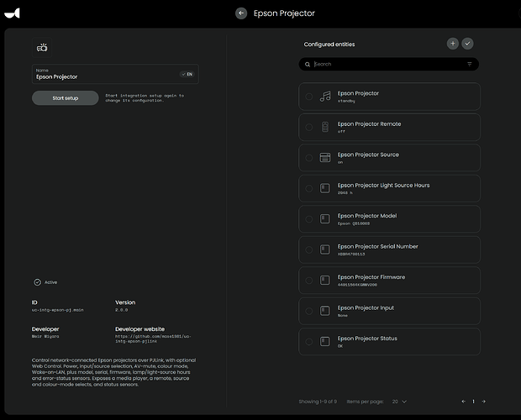Screen dimensions: 521x420
Task: Click the Unfolded Circle logo
Action: (12, 13)
